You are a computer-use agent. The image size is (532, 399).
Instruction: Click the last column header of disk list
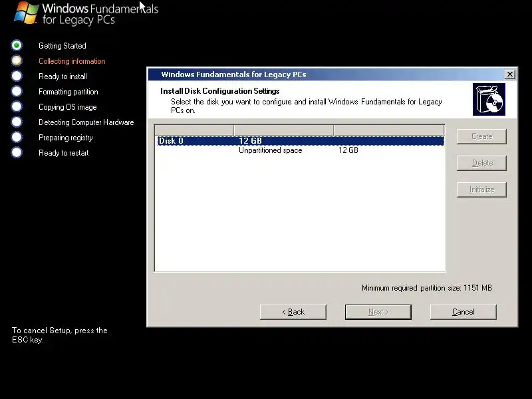(389, 130)
